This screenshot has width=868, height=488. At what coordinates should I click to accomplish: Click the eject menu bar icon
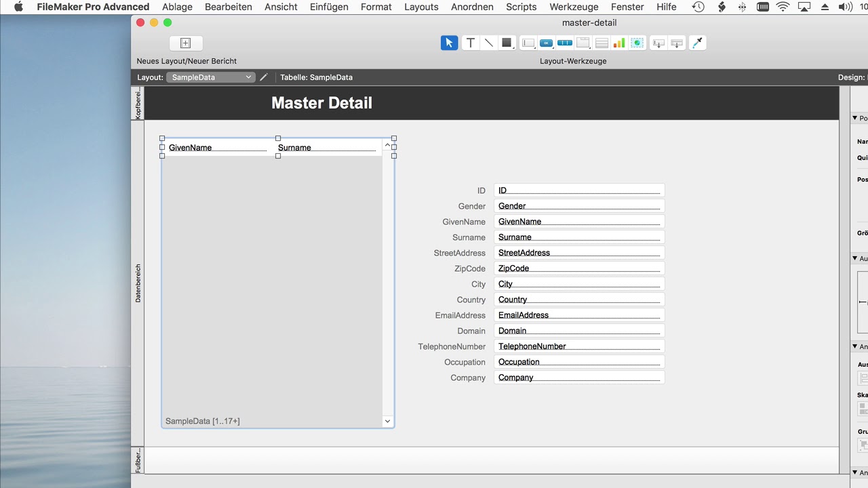pos(825,7)
